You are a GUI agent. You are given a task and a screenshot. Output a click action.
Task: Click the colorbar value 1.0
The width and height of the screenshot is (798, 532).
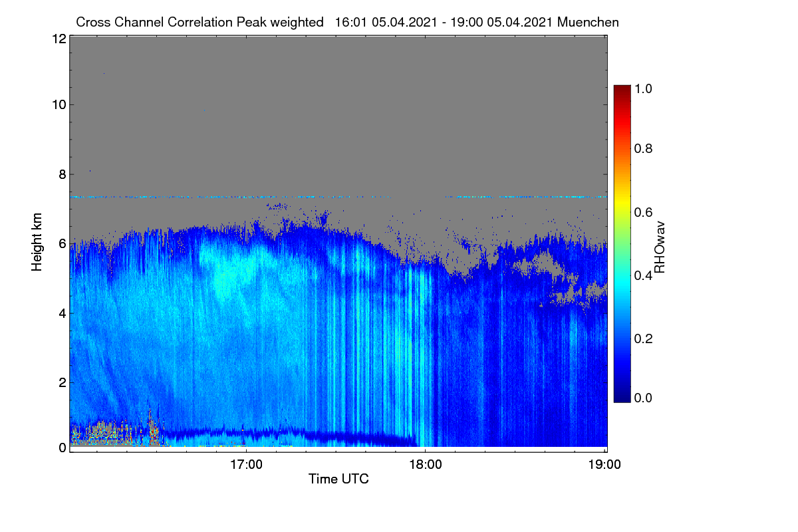pyautogui.click(x=643, y=88)
